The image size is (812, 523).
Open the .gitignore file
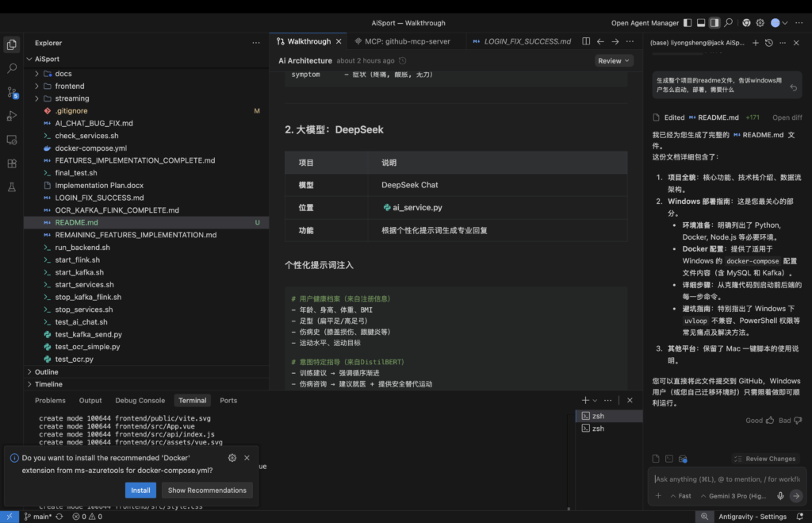pos(71,111)
